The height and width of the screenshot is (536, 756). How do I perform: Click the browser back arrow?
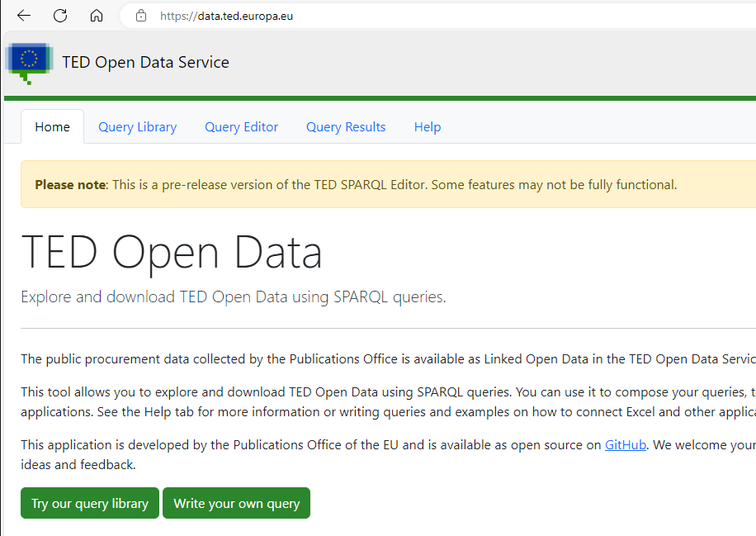(x=24, y=16)
